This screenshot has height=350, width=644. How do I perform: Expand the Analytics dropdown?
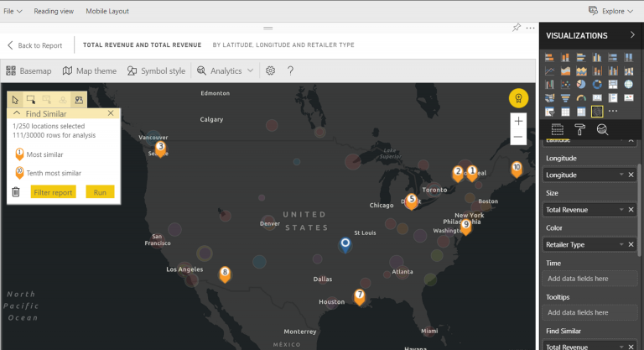click(225, 71)
